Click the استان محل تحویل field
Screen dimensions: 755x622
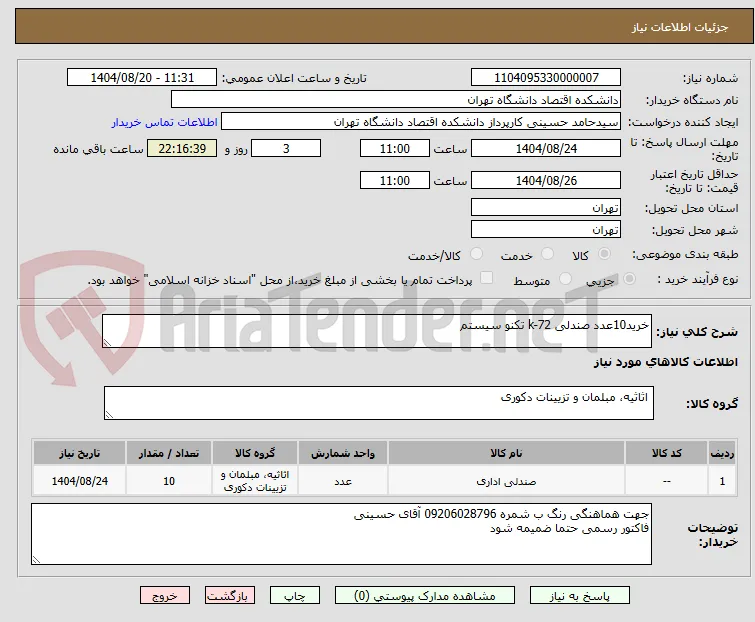[x=546, y=207]
